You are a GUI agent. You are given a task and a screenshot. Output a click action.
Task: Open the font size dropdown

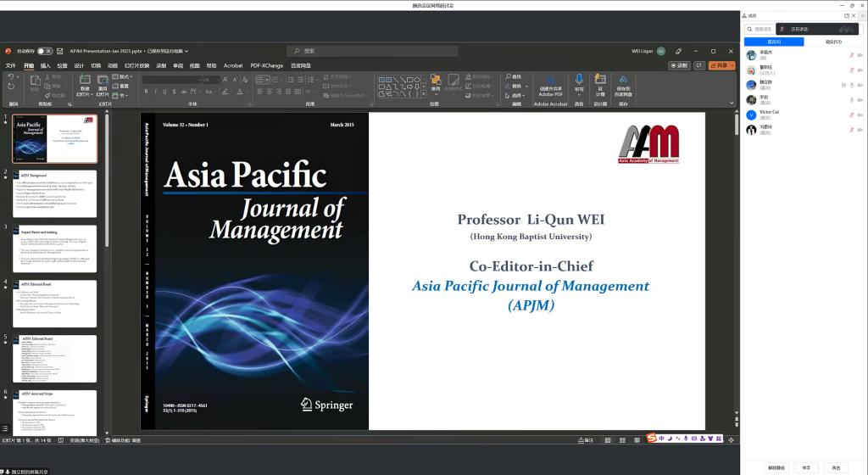tap(217, 80)
